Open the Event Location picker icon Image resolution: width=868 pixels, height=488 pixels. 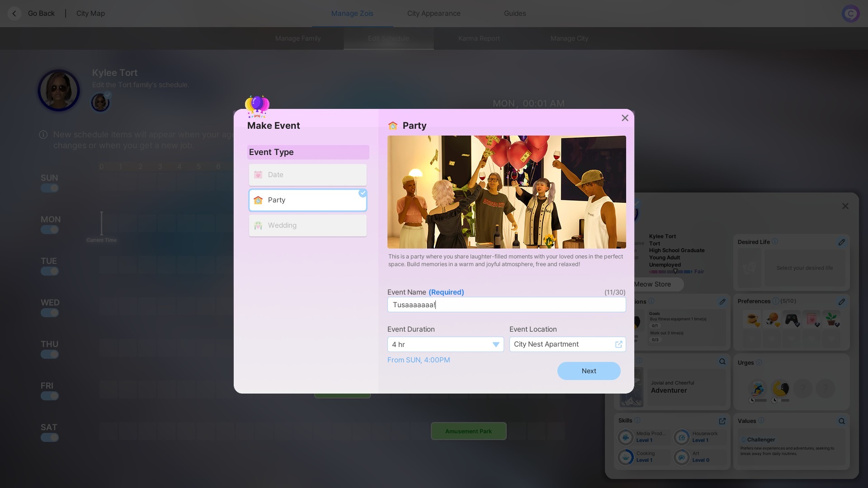(618, 344)
